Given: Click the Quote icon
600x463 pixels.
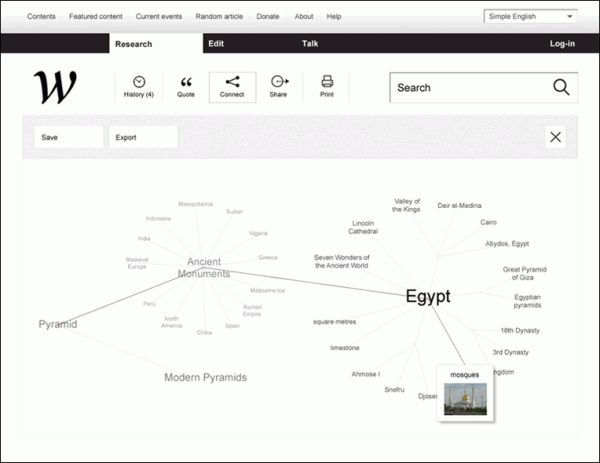Looking at the screenshot, I should click(x=185, y=82).
